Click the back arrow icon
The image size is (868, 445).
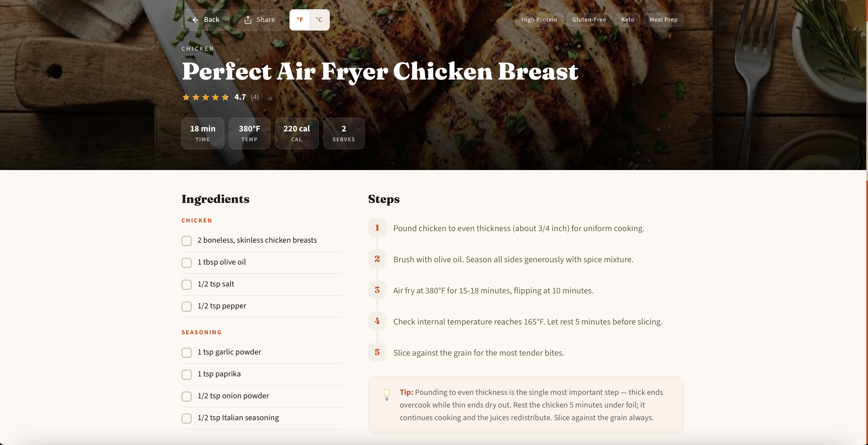click(196, 20)
